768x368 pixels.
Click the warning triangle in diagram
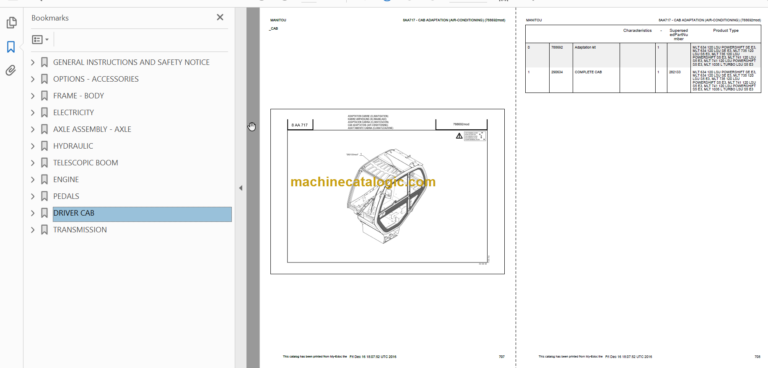click(x=459, y=136)
